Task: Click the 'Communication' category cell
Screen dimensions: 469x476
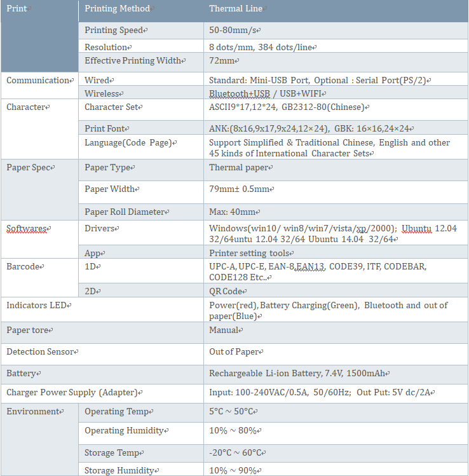Action: [39, 86]
